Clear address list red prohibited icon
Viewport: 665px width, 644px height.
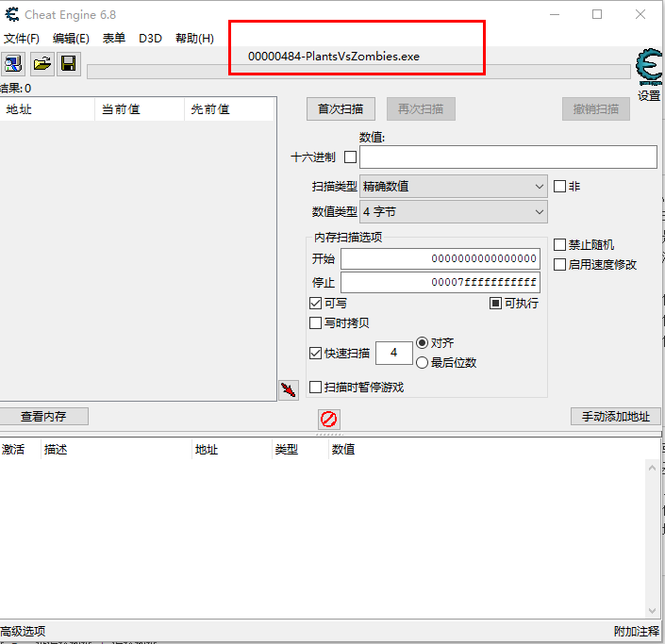[x=328, y=419]
